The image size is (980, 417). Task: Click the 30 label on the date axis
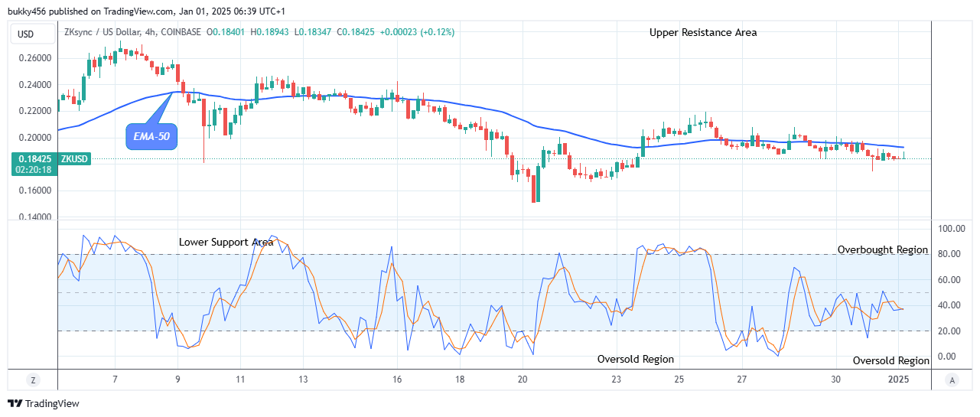pyautogui.click(x=835, y=380)
